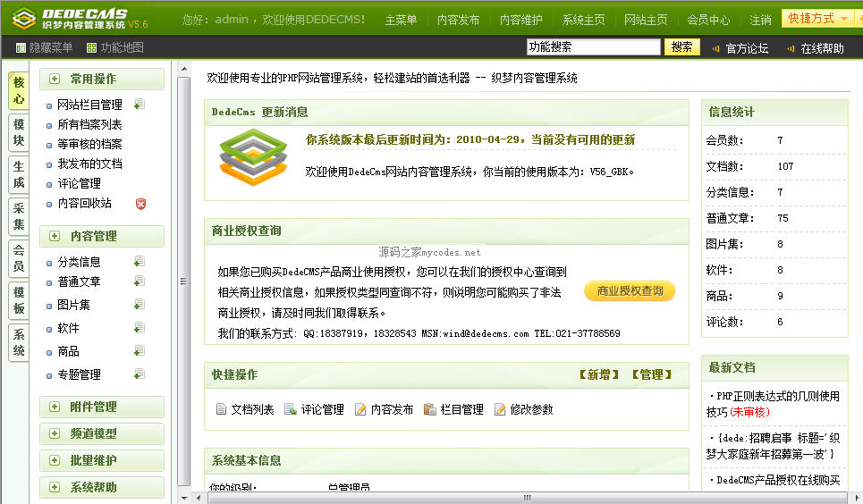Screen dimensions: 863x504
Task: Click speaker icon beside 官方论坛
Action: [715, 48]
